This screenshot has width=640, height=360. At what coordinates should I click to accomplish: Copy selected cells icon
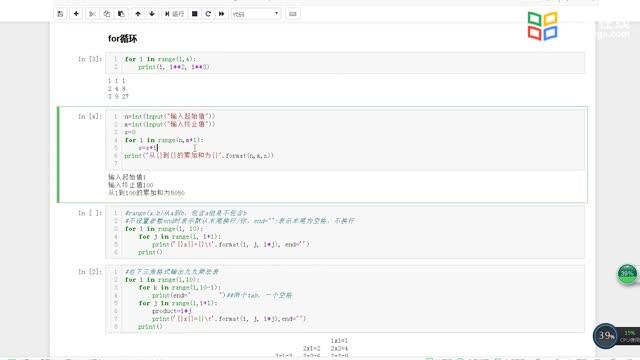coord(107,14)
